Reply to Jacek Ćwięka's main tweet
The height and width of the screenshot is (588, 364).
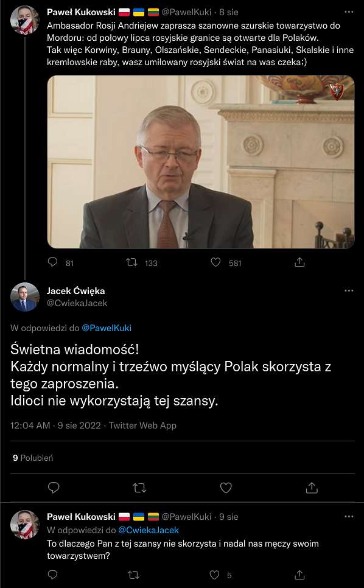(x=54, y=488)
